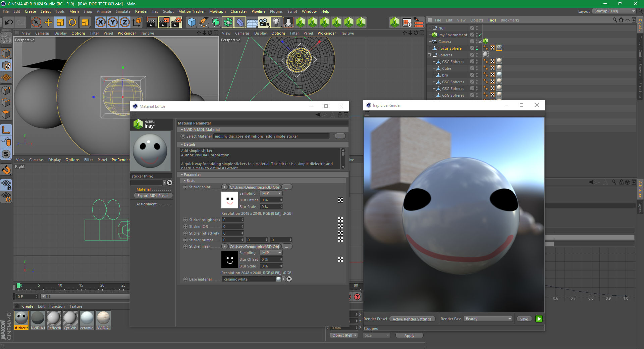Image resolution: width=644 pixels, height=349 pixels.
Task: Toggle Y axis lock
Action: pyautogui.click(x=113, y=22)
